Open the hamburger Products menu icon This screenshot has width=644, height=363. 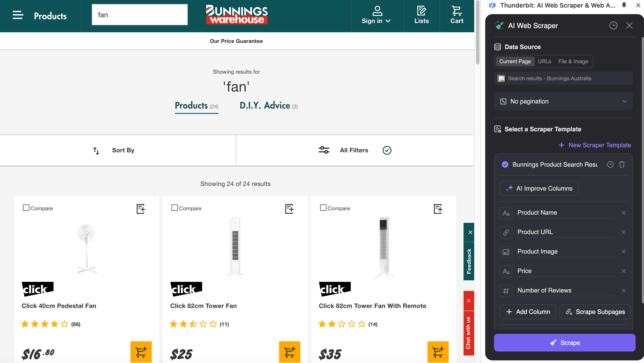pyautogui.click(x=18, y=15)
